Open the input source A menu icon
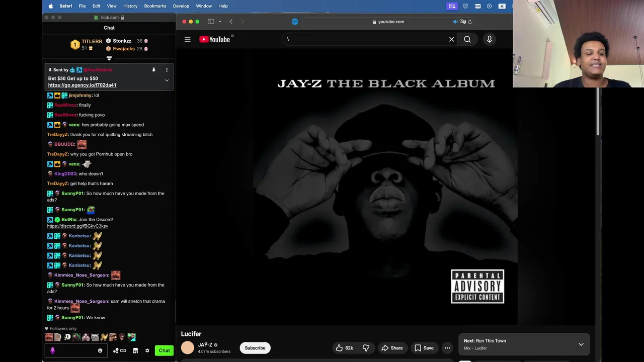This screenshot has width=644, height=362. coord(502,6)
